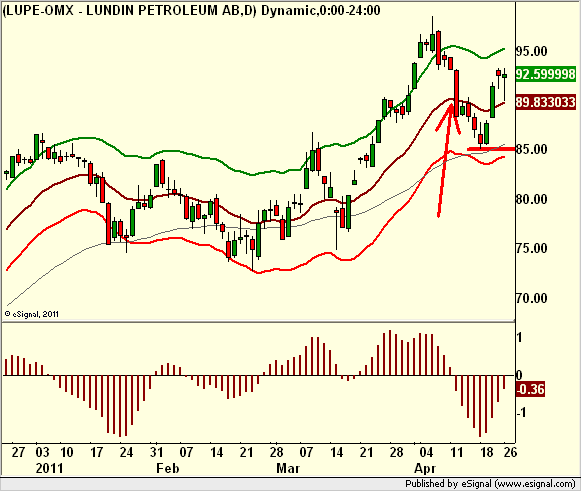
Task: Click the date label 31 on the time axis
Action: tap(156, 452)
